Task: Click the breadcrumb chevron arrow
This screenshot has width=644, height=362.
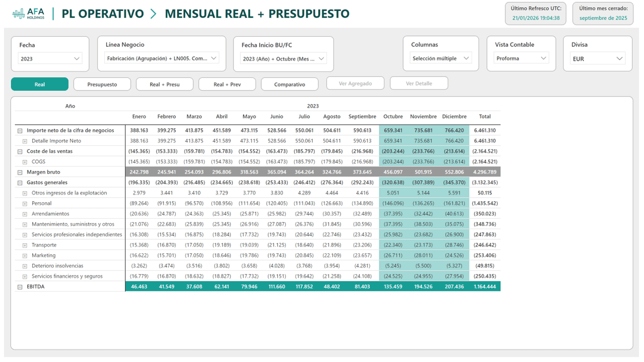Action: click(x=153, y=14)
